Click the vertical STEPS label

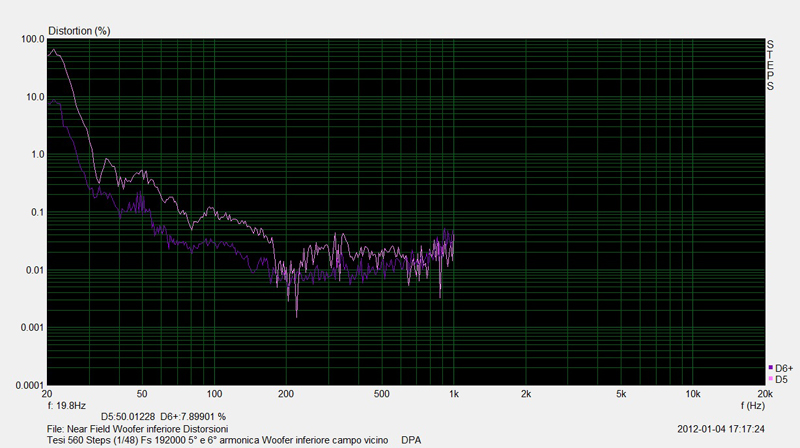[x=770, y=65]
